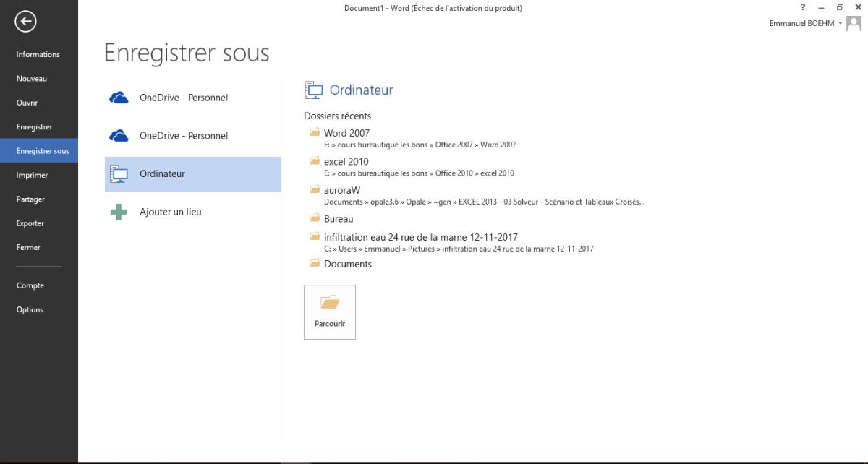Open the recent folder auroraW
The width and height of the screenshot is (868, 464).
(342, 190)
